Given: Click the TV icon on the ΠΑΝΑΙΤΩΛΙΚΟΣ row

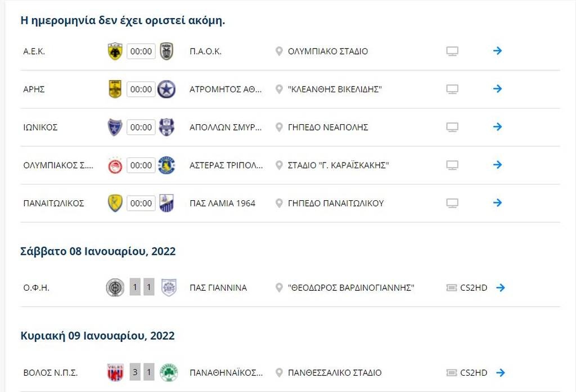Looking at the screenshot, I should point(451,203).
